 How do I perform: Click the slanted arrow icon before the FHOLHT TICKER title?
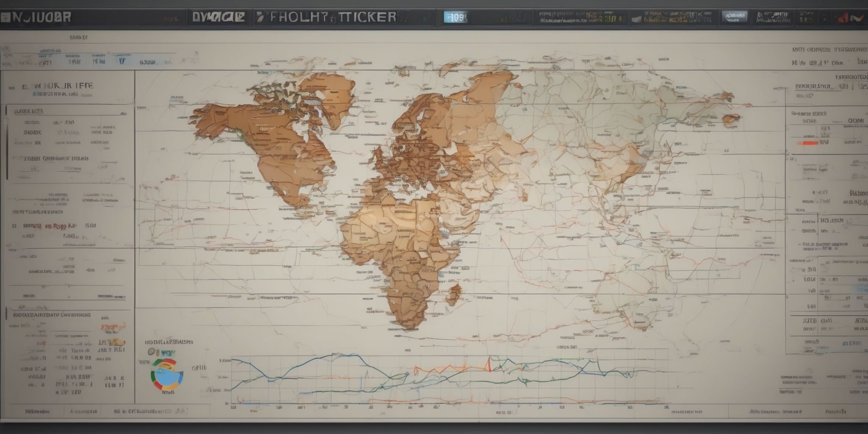tap(260, 17)
